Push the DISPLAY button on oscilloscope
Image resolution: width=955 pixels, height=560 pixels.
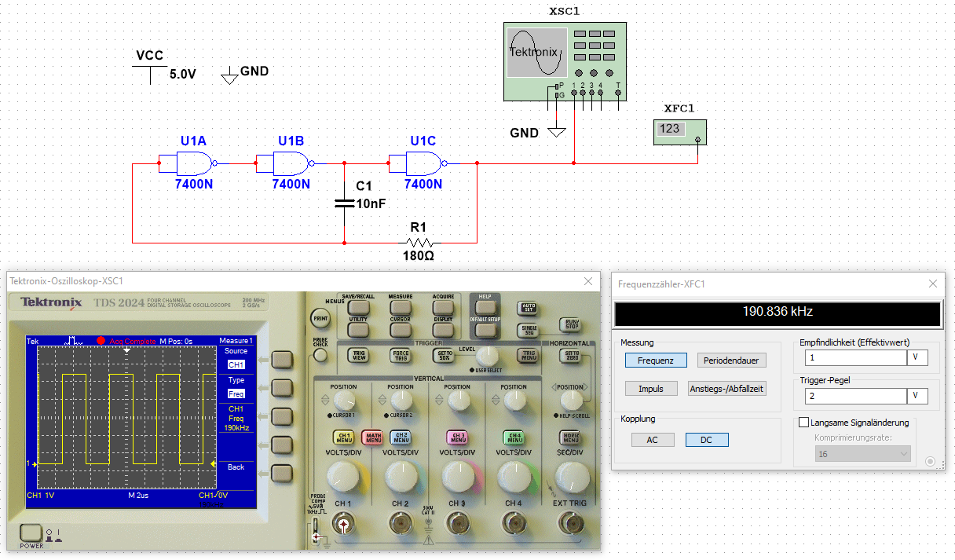443,330
